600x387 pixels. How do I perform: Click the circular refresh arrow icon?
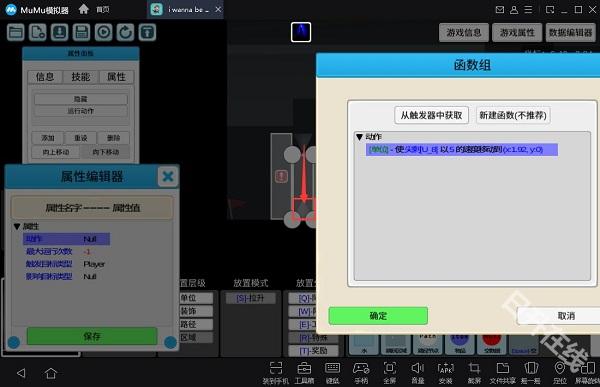tap(126, 32)
